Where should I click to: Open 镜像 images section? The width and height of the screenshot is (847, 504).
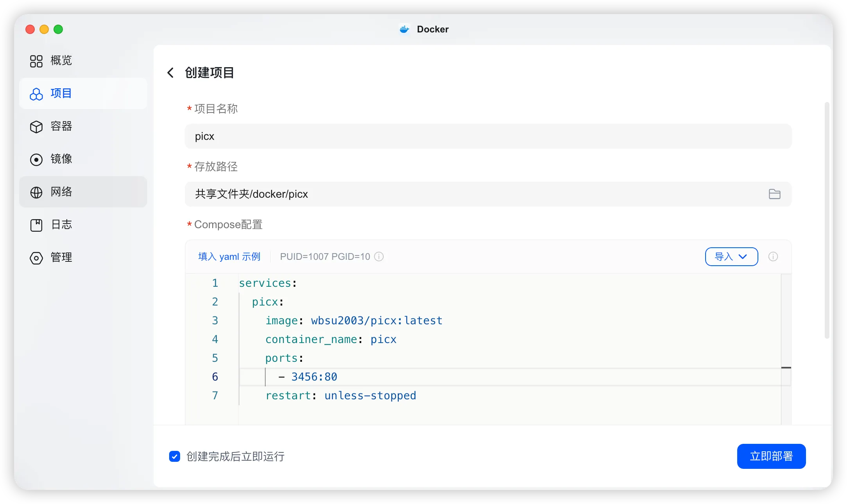(x=83, y=159)
